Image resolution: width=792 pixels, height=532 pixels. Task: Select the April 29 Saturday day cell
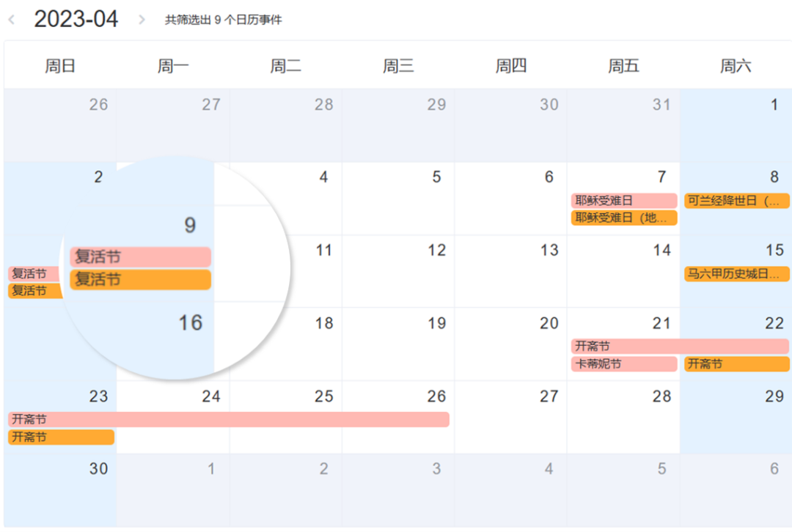tap(736, 418)
